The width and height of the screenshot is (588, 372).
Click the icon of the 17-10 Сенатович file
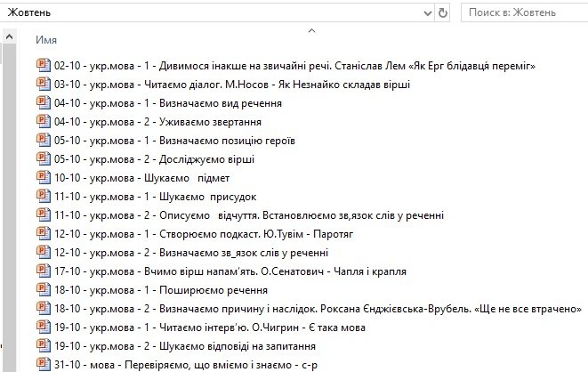pyautogui.click(x=43, y=271)
